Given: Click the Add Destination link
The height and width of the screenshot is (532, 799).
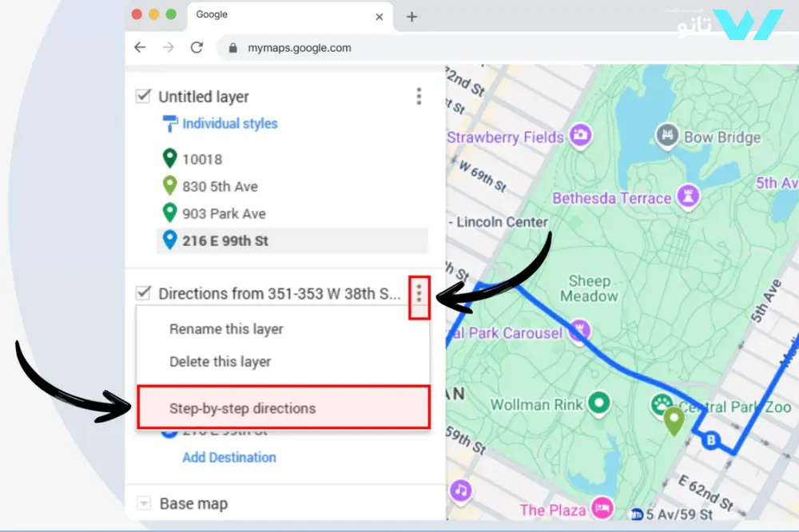Looking at the screenshot, I should (229, 458).
